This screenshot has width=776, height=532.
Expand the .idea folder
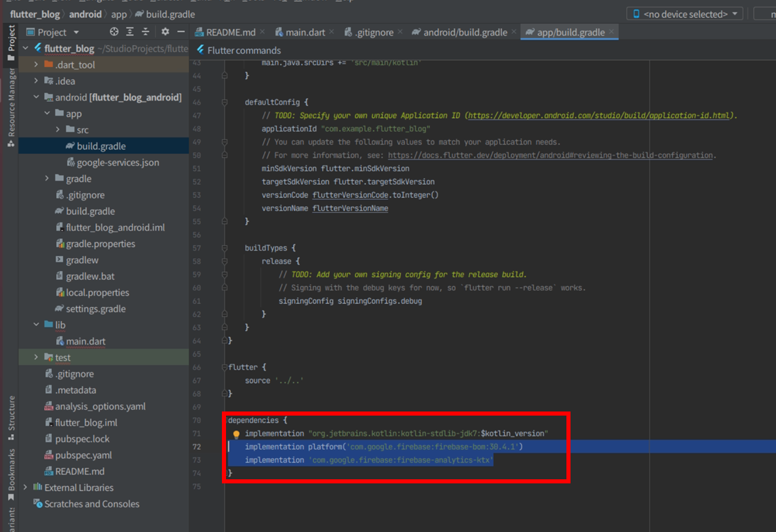click(x=36, y=81)
